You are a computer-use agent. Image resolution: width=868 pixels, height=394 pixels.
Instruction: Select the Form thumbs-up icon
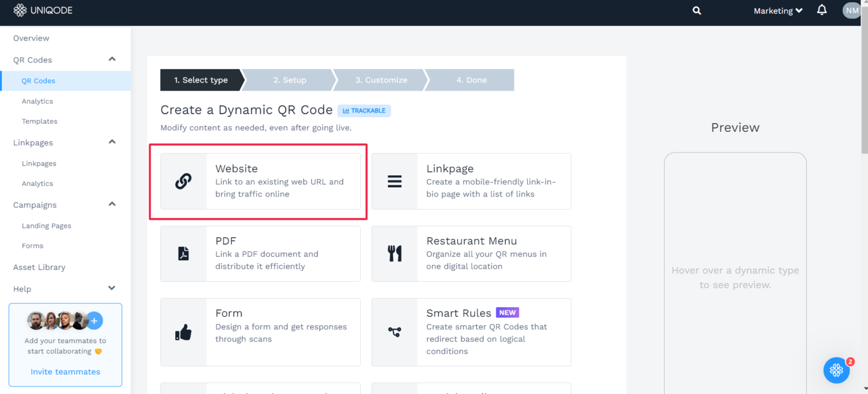(x=183, y=332)
